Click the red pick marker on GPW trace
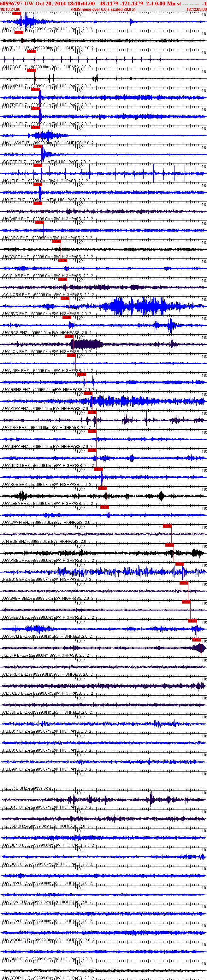 pyautogui.click(x=16, y=14)
